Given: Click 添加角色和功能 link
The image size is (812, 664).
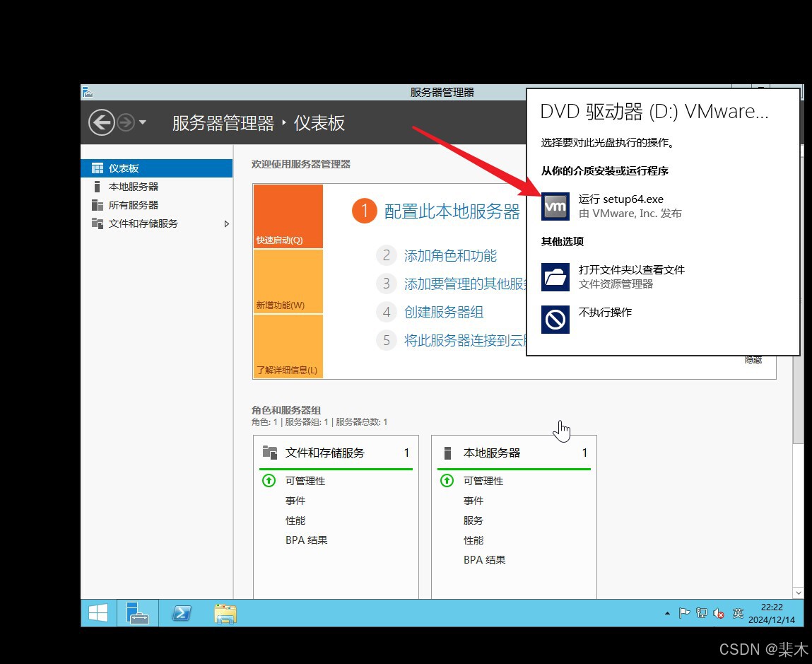Looking at the screenshot, I should 450,255.
